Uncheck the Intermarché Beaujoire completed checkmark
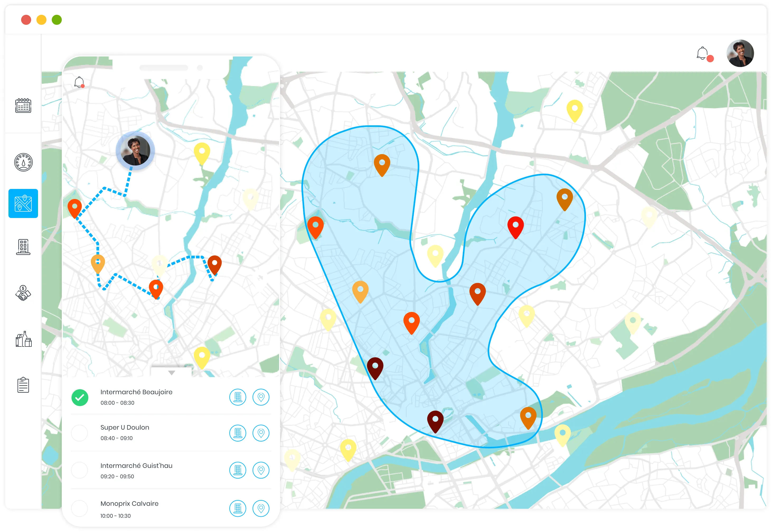 pyautogui.click(x=80, y=397)
